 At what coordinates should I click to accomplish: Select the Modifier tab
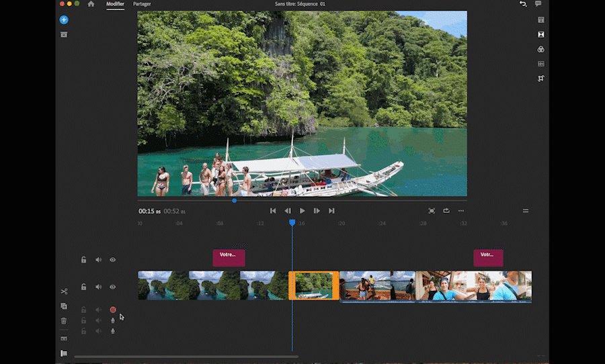point(115,4)
